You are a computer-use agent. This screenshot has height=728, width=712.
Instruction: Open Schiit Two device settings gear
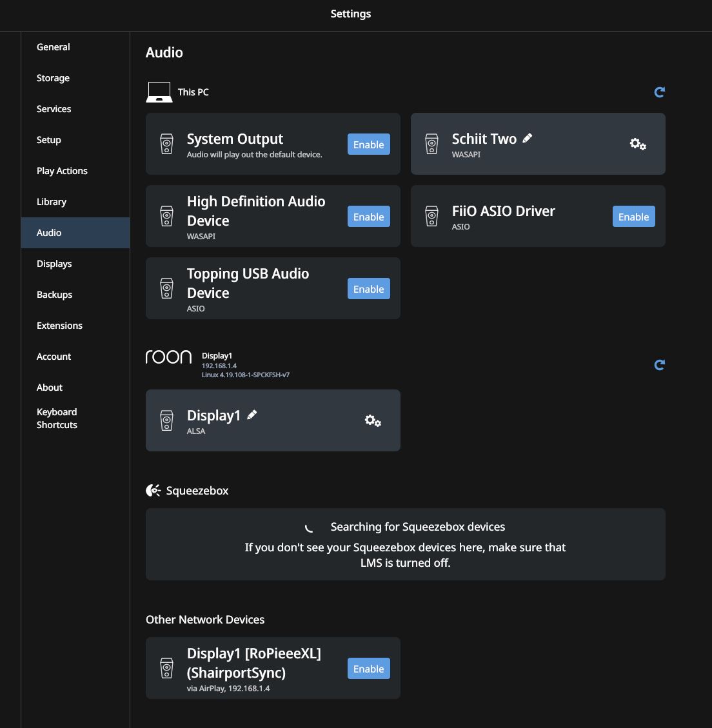(638, 144)
